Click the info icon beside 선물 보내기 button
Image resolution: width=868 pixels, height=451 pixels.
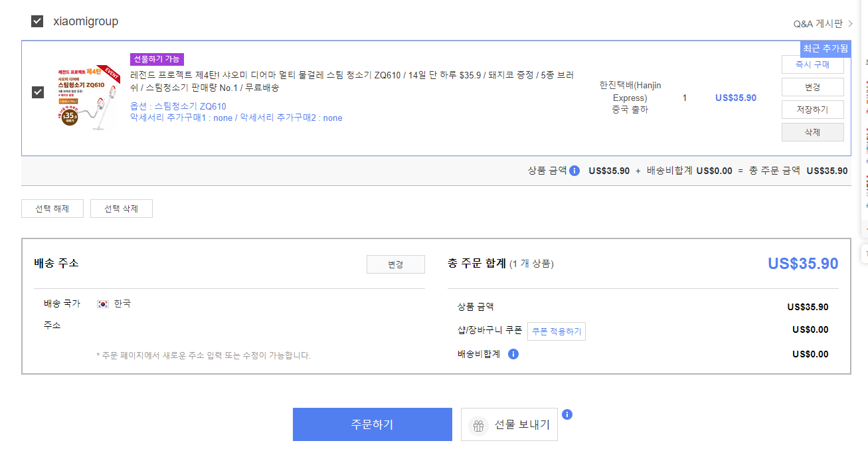[x=566, y=414]
